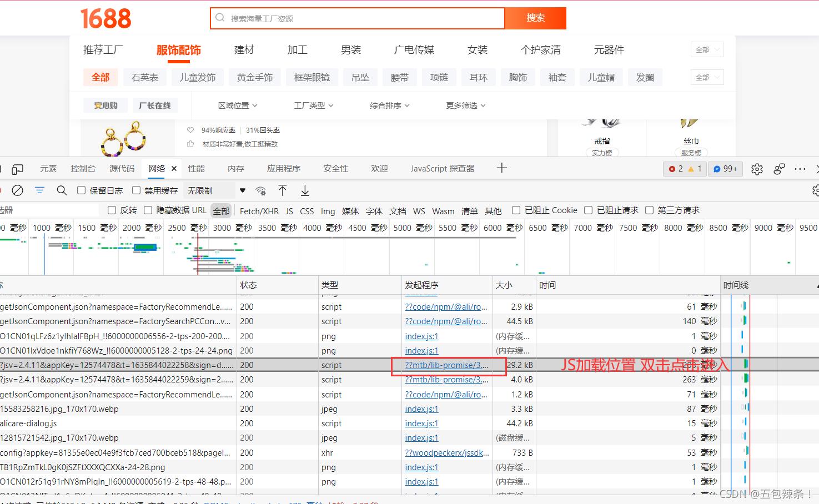Open the 服饰配饰 category tab

(179, 50)
